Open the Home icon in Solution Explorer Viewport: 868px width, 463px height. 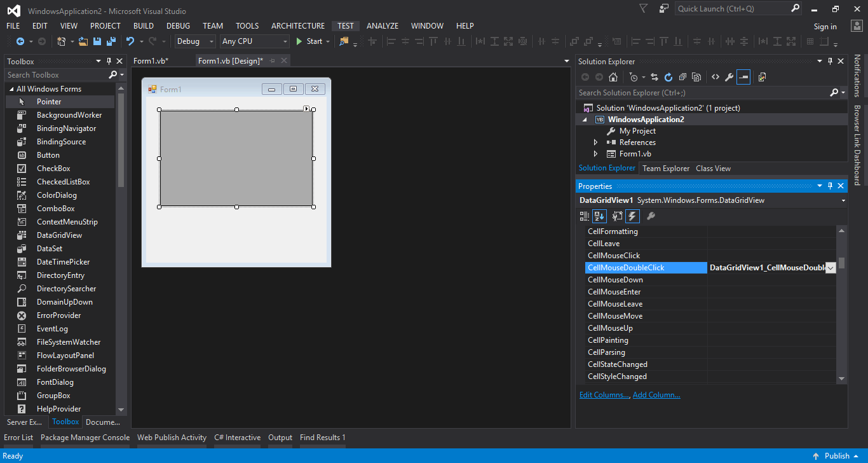(613, 77)
